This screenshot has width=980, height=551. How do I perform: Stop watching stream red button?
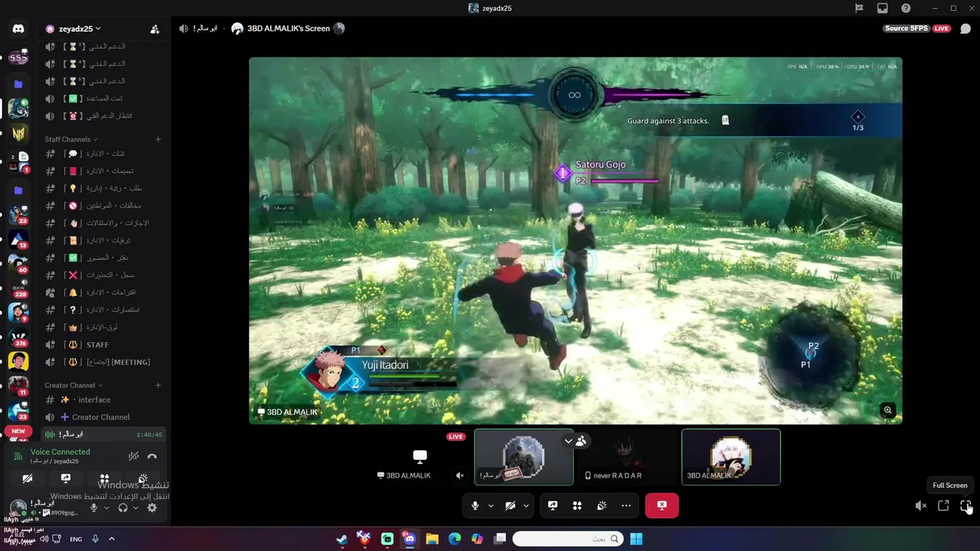point(661,505)
